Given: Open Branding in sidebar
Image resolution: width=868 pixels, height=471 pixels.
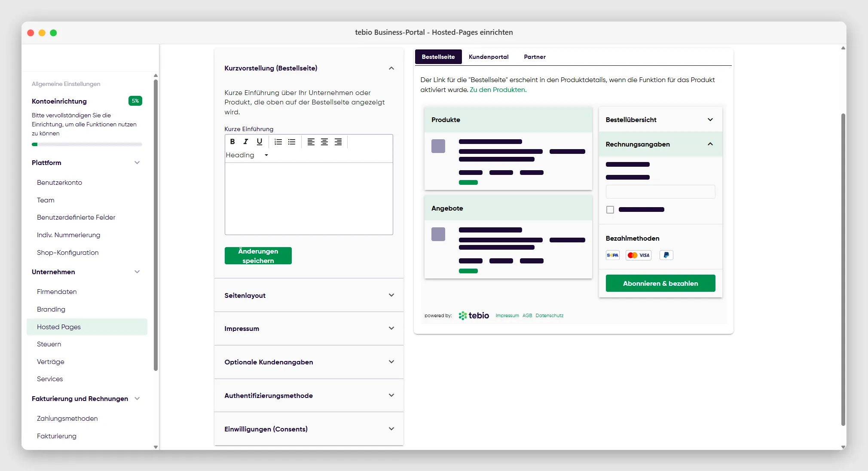Looking at the screenshot, I should [x=51, y=309].
